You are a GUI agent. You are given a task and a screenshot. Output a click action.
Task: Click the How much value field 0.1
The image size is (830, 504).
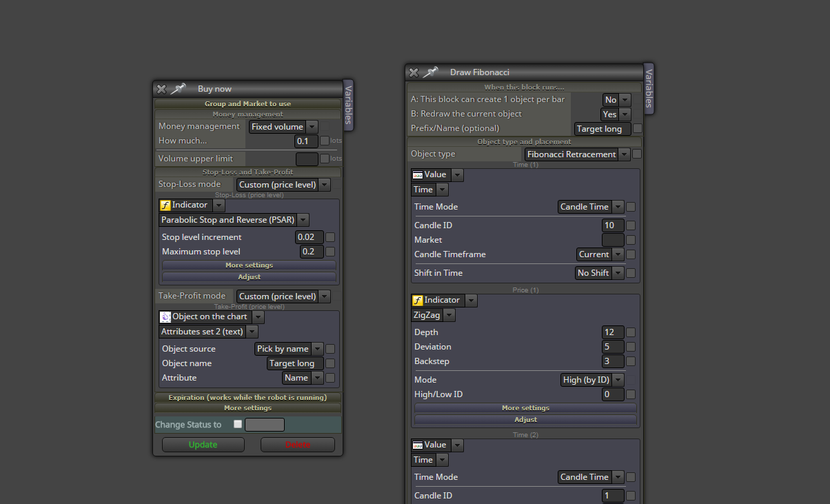[x=307, y=141]
